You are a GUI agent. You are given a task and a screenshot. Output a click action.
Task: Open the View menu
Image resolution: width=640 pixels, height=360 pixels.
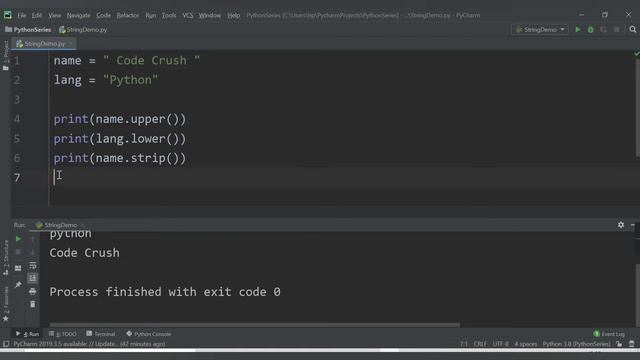click(54, 15)
